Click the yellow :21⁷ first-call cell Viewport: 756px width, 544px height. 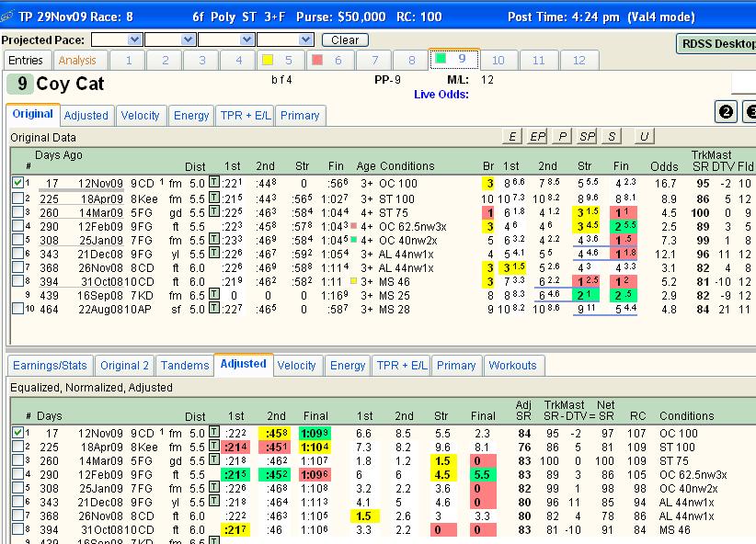(x=236, y=529)
